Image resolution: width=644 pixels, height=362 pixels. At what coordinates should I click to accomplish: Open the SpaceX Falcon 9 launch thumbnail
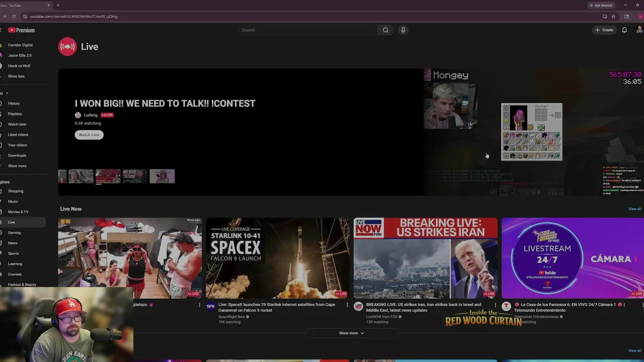coord(278,258)
